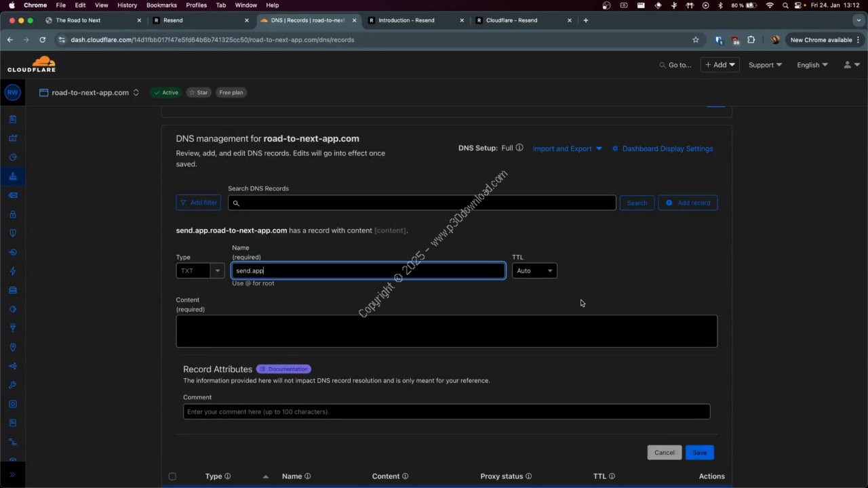Viewport: 868px width, 488px height.
Task: Expand the sidebar with double-chevron icon
Action: tap(12, 475)
